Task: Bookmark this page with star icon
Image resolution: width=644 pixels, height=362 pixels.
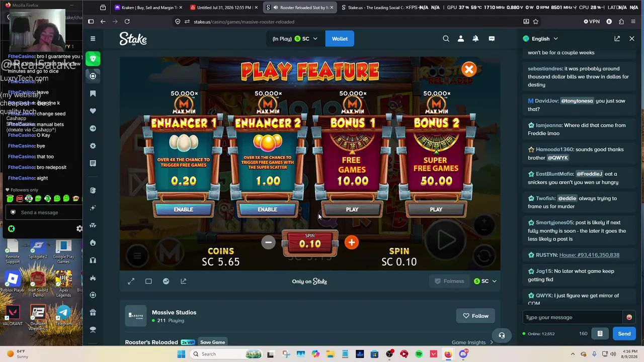Action: click(535, 22)
